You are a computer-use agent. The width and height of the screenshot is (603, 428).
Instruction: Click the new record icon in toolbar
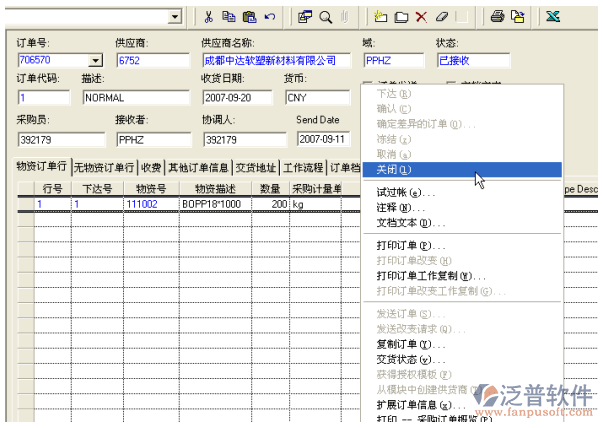coord(381,16)
